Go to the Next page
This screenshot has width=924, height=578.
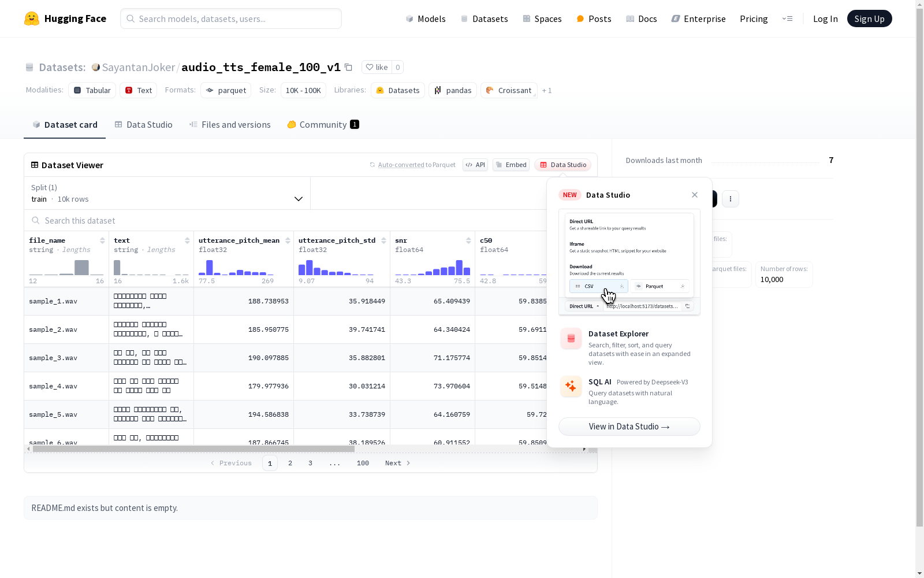(398, 463)
